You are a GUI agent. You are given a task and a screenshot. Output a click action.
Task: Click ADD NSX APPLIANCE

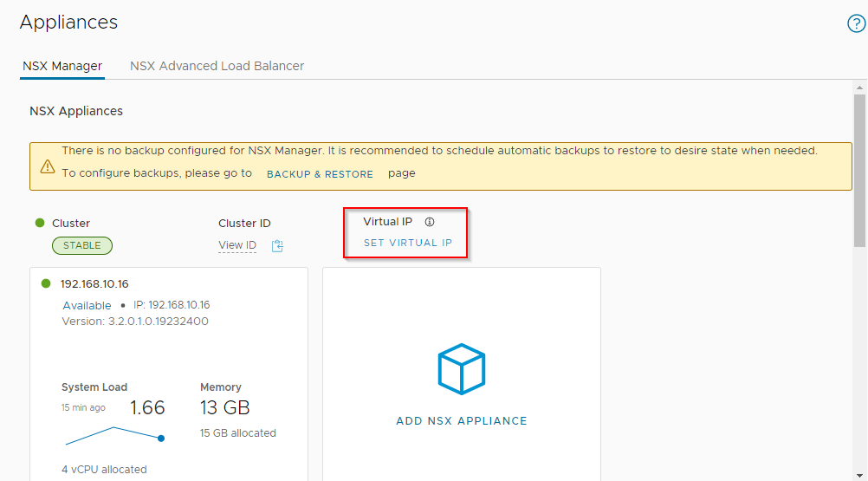(461, 420)
